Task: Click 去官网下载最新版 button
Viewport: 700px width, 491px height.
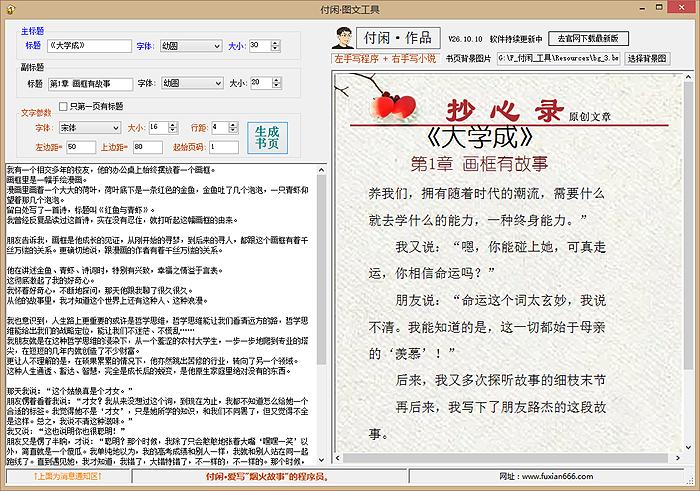Action: pos(588,38)
